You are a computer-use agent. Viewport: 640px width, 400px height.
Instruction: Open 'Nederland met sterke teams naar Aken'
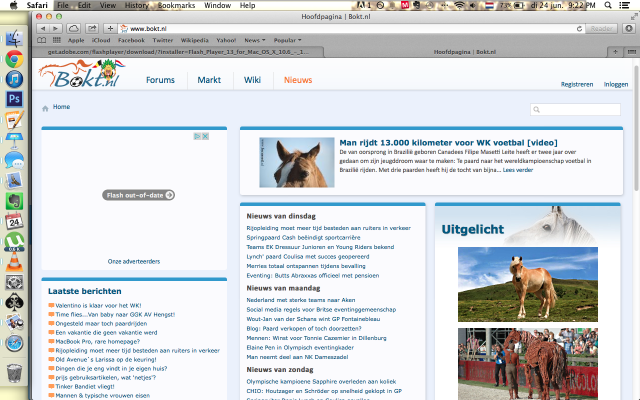point(301,300)
